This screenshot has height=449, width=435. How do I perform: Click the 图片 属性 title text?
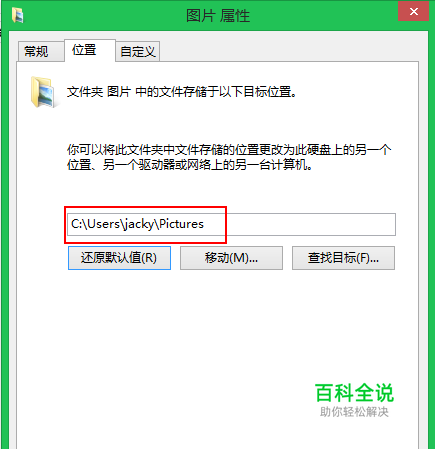pyautogui.click(x=218, y=16)
